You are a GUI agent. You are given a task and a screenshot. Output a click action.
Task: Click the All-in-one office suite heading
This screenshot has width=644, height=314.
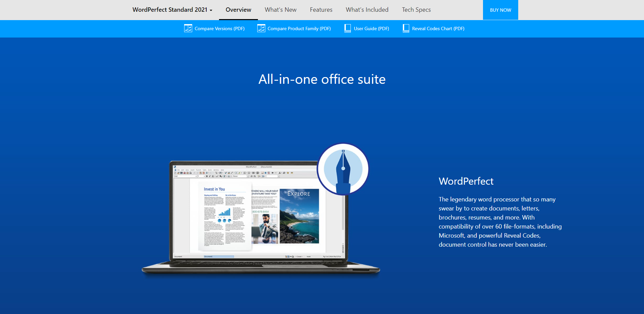(x=322, y=79)
